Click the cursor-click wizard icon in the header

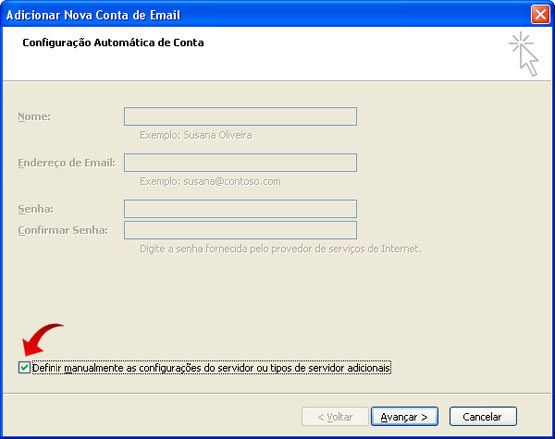tap(525, 54)
